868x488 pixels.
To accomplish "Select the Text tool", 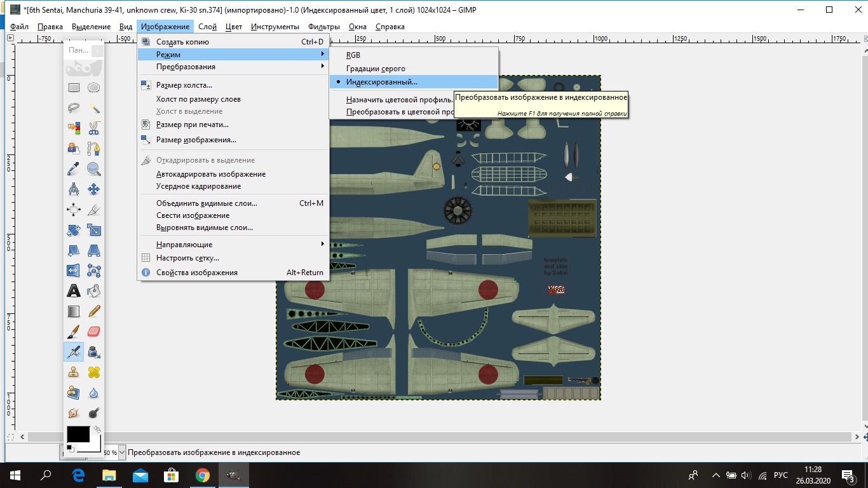I will [x=74, y=291].
